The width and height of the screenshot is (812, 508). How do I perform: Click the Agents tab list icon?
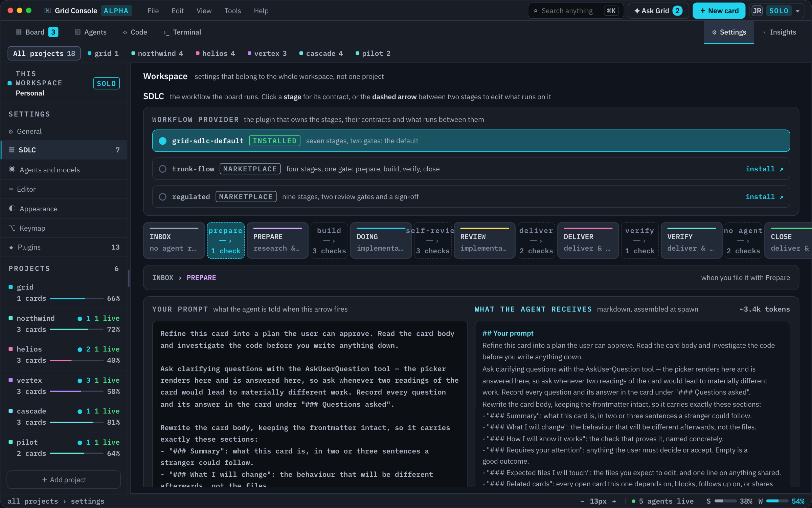click(78, 32)
